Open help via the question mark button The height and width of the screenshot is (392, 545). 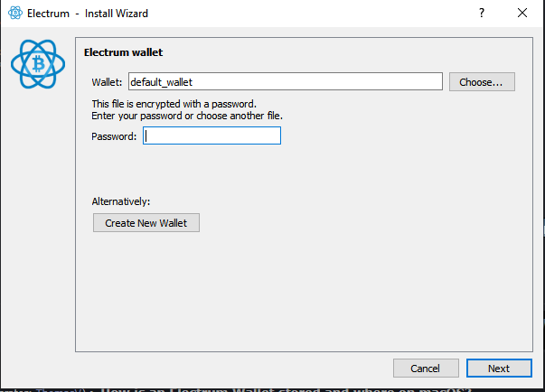pyautogui.click(x=482, y=14)
